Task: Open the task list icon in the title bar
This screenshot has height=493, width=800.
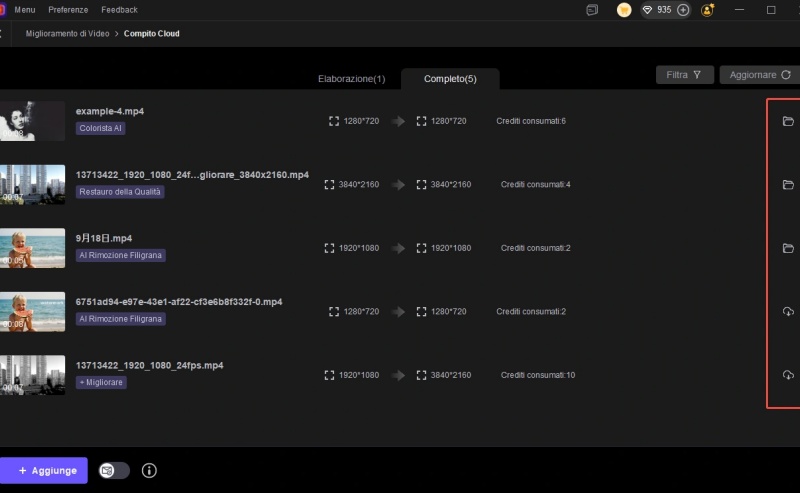Action: point(592,10)
